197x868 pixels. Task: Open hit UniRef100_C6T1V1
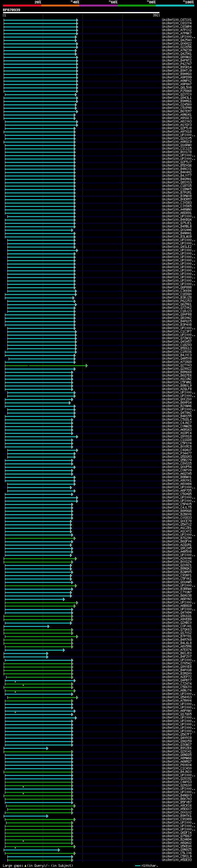click(177, 20)
